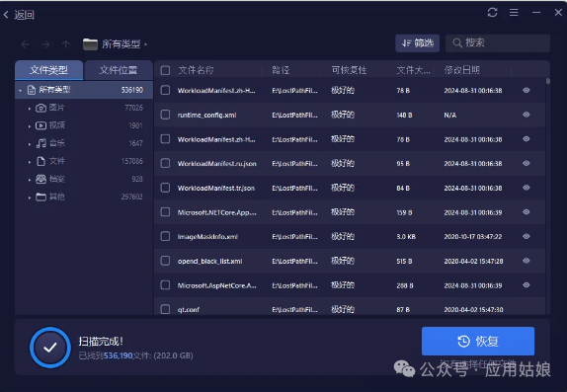This screenshot has height=392, width=567.
Task: Open the 筛选 filter button
Action: coord(417,43)
